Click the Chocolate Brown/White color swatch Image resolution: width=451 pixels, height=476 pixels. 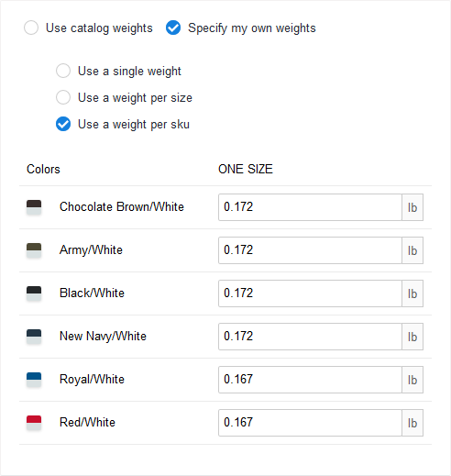(34, 207)
